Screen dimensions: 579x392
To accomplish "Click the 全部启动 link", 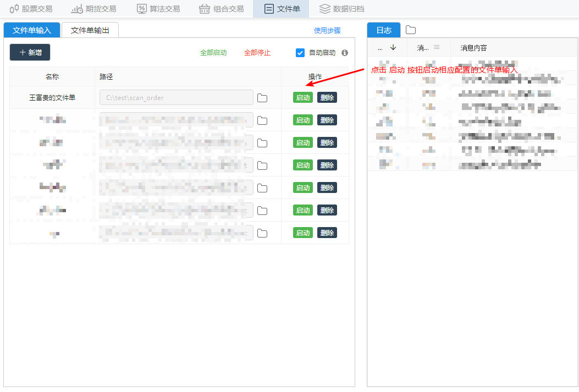I will 213,53.
